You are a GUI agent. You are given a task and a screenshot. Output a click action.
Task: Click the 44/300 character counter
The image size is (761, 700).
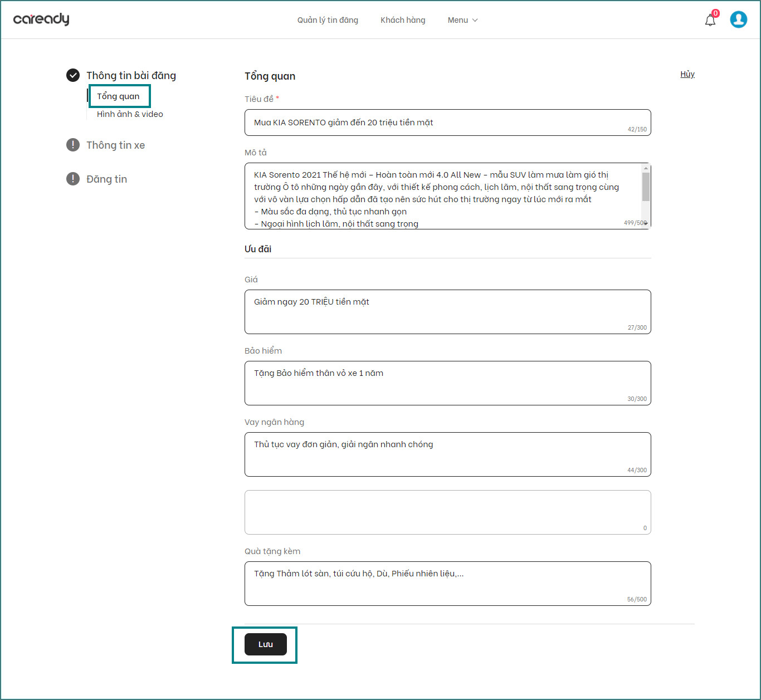tap(637, 470)
